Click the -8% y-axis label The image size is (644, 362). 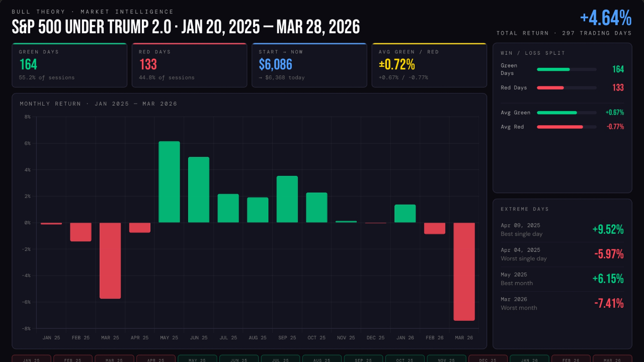[26, 328]
